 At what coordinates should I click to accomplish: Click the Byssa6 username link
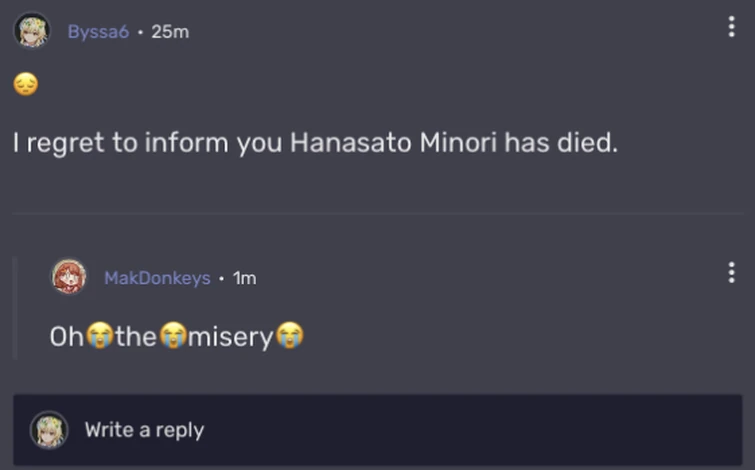pyautogui.click(x=98, y=32)
